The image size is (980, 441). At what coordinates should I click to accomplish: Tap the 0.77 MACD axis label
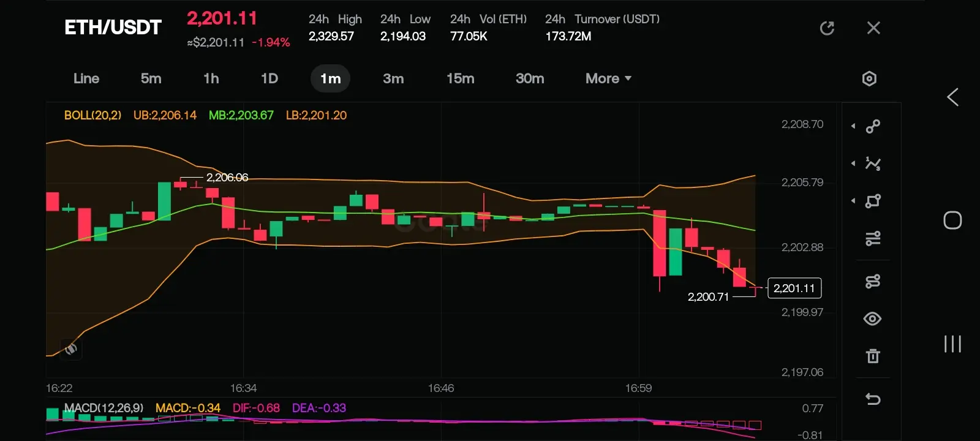(x=813, y=409)
